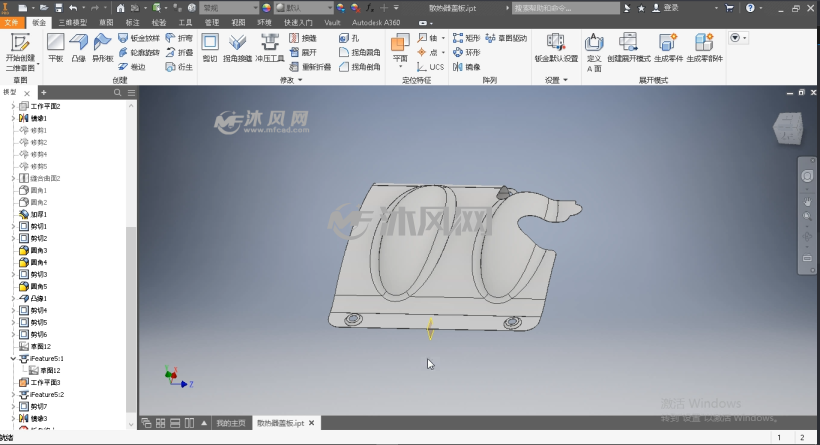Open the 修改 panel dropdown

(x=291, y=80)
